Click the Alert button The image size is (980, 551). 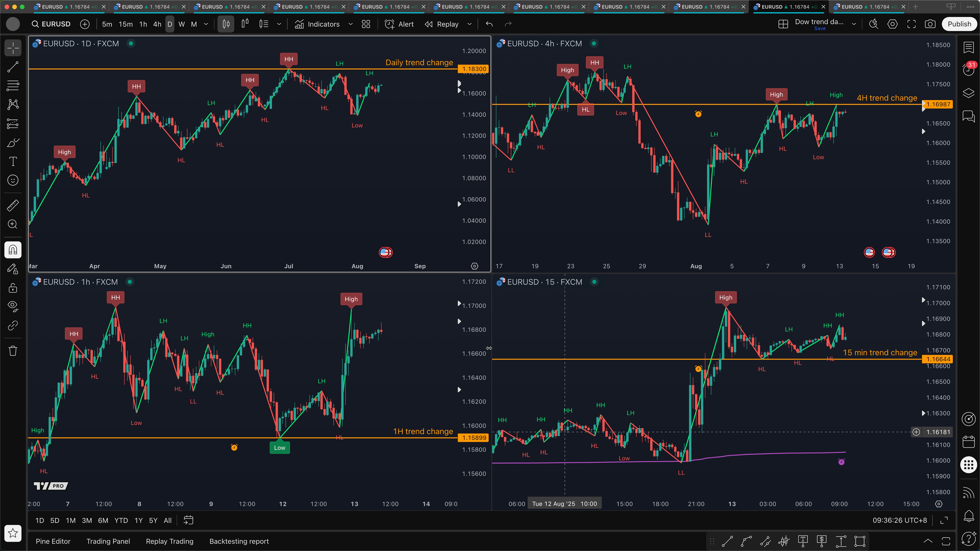[399, 24]
